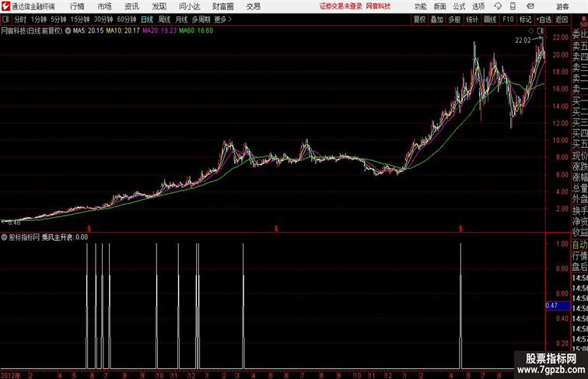The image size is (588, 379).
Task: Click the 多股 multi-stock toolbar button
Action: coord(454,19)
